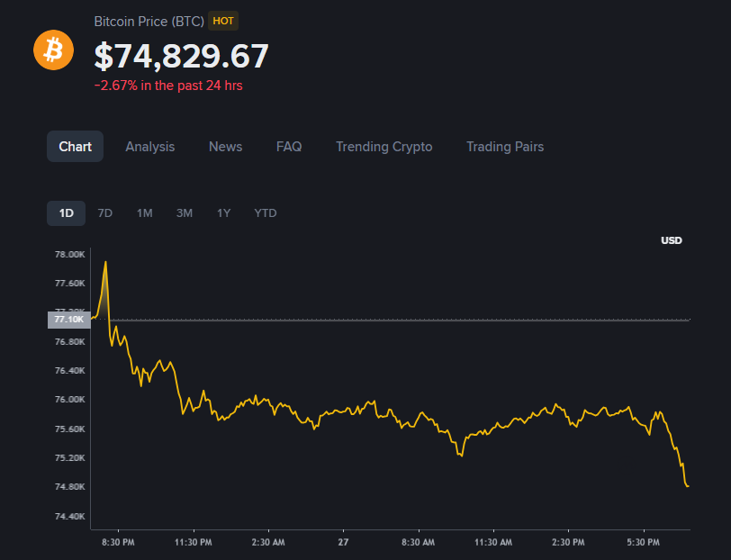Click the 77.10K price marker label

point(69,320)
